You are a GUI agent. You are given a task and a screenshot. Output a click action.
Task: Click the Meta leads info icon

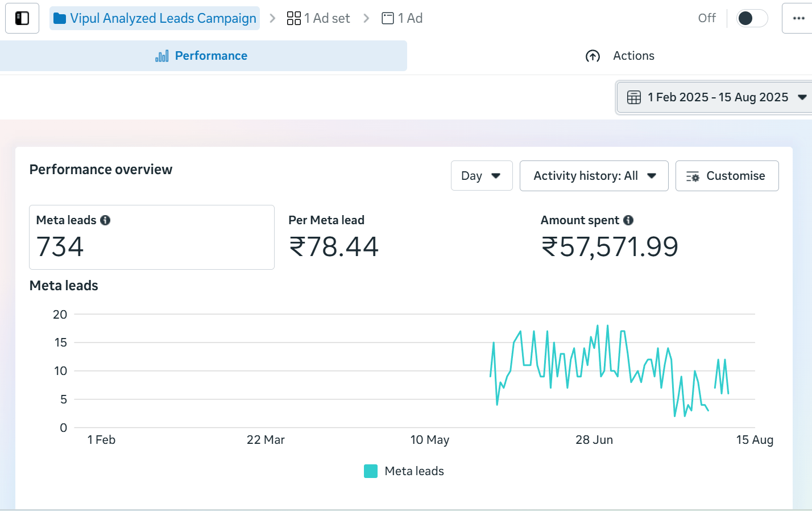(105, 220)
